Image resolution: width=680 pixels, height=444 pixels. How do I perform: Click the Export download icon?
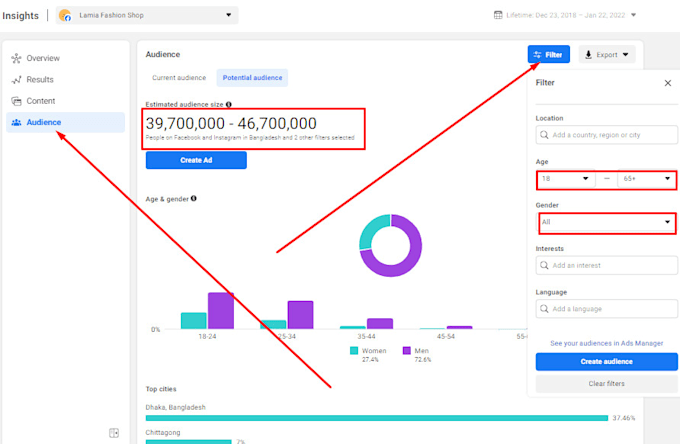pyautogui.click(x=588, y=55)
